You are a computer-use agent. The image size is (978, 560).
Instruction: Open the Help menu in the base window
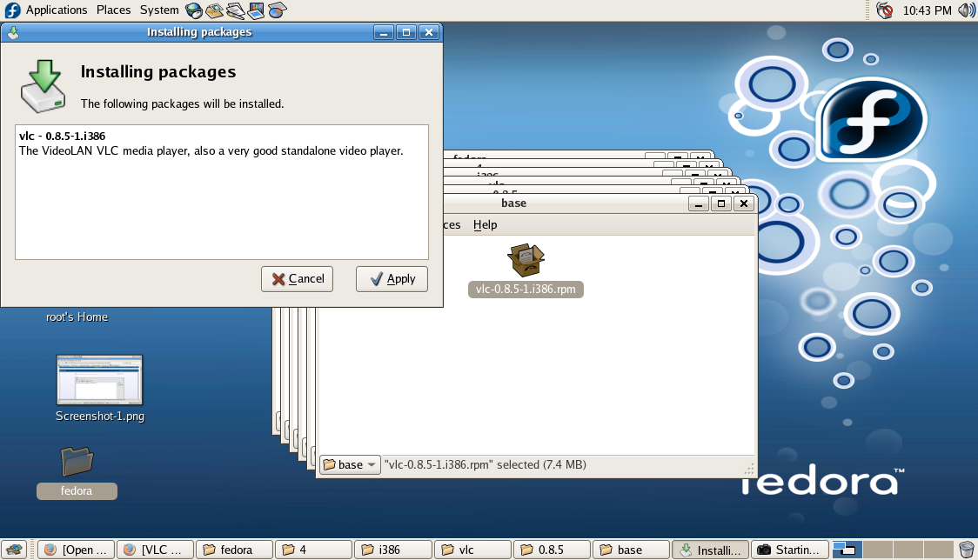[485, 224]
